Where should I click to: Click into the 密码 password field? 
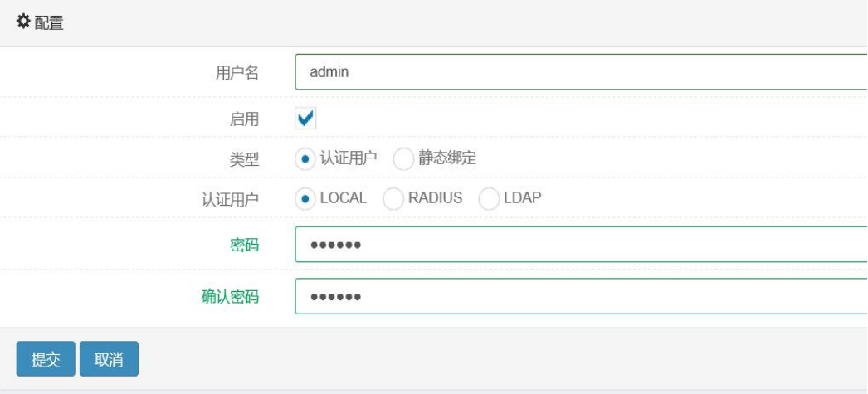click(581, 244)
